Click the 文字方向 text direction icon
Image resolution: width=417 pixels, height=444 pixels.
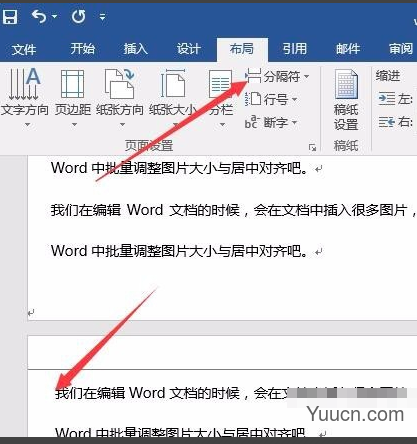24,84
